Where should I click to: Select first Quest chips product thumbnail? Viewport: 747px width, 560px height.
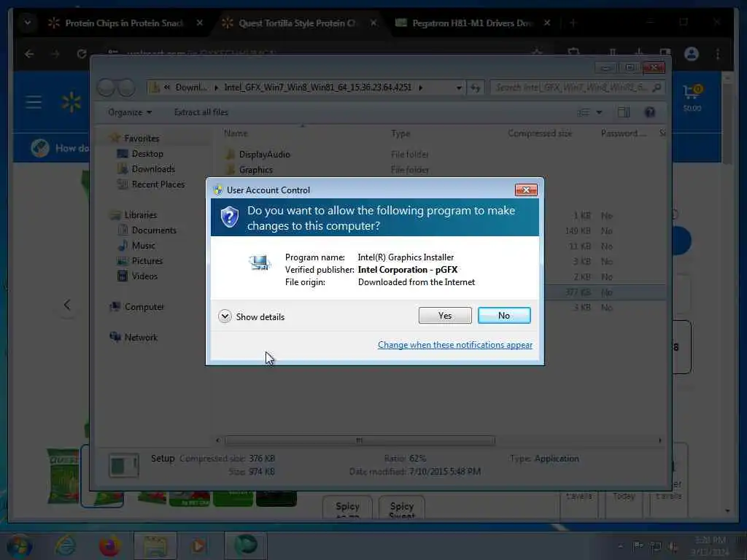63,476
